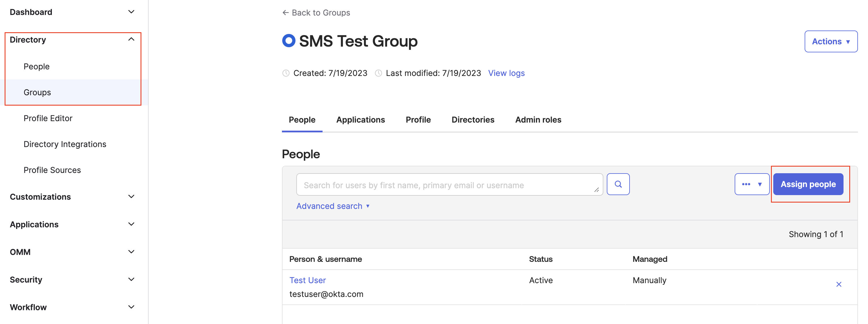Collapse the Directory section chevron
Image resolution: width=868 pixels, height=324 pixels.
[x=131, y=39]
